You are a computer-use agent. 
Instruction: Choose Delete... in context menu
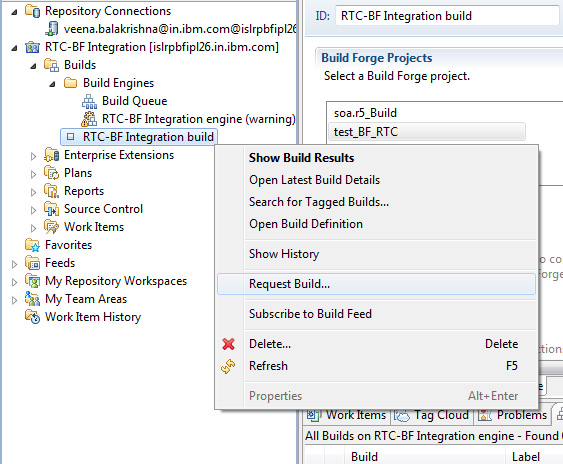[376, 344]
